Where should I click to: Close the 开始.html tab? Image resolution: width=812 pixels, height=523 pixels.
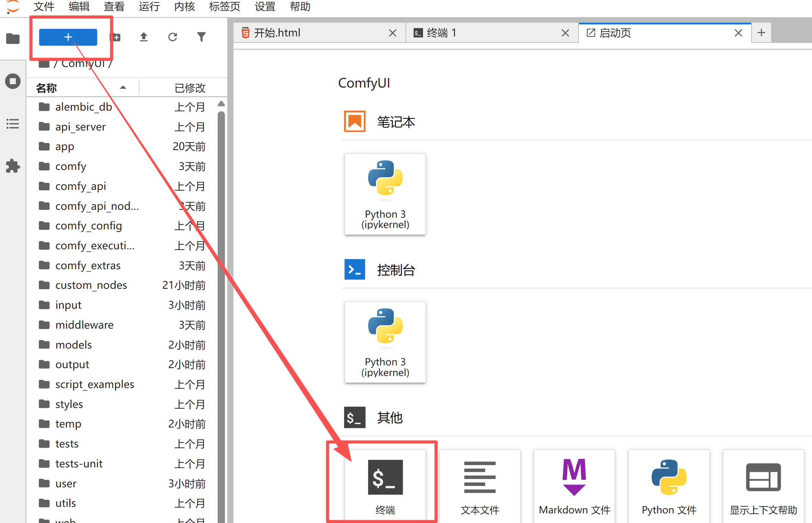[x=392, y=33]
